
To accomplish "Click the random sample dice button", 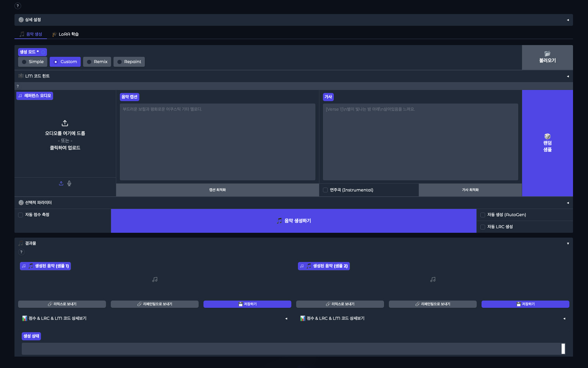I will click(x=547, y=143).
